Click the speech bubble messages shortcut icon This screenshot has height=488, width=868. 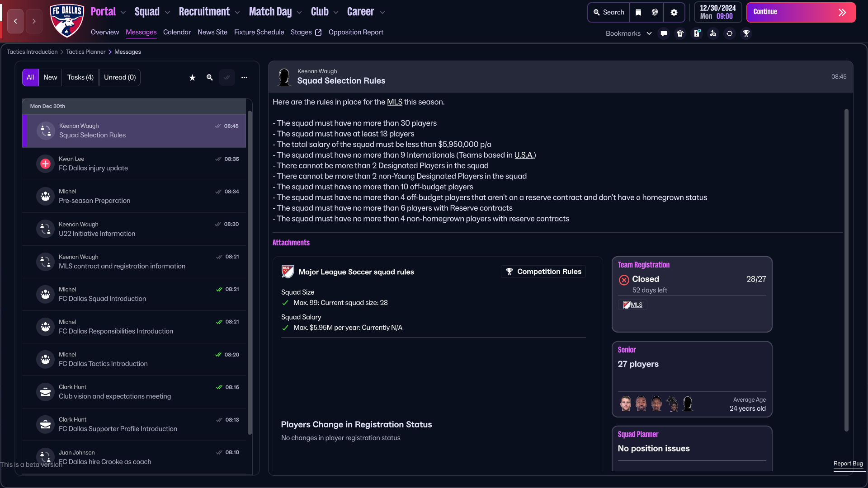click(664, 33)
